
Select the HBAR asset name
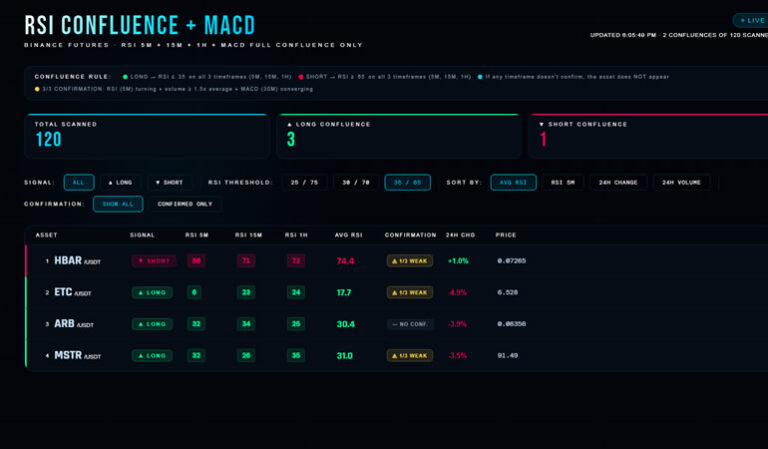pyautogui.click(x=68, y=260)
